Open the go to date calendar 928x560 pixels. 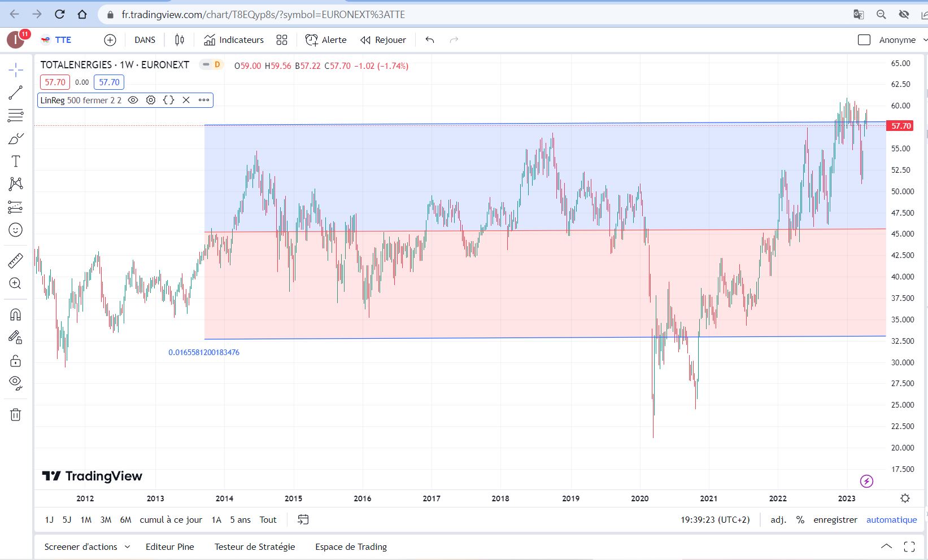click(303, 520)
